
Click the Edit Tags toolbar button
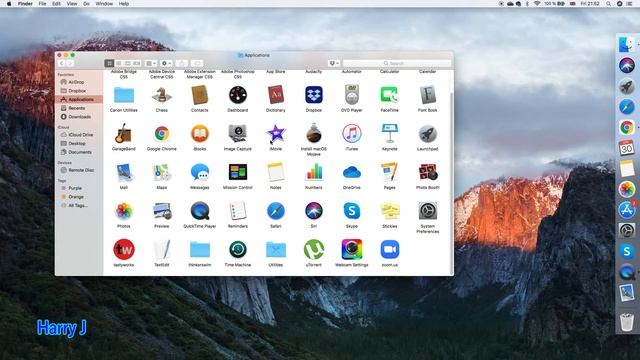197,63
